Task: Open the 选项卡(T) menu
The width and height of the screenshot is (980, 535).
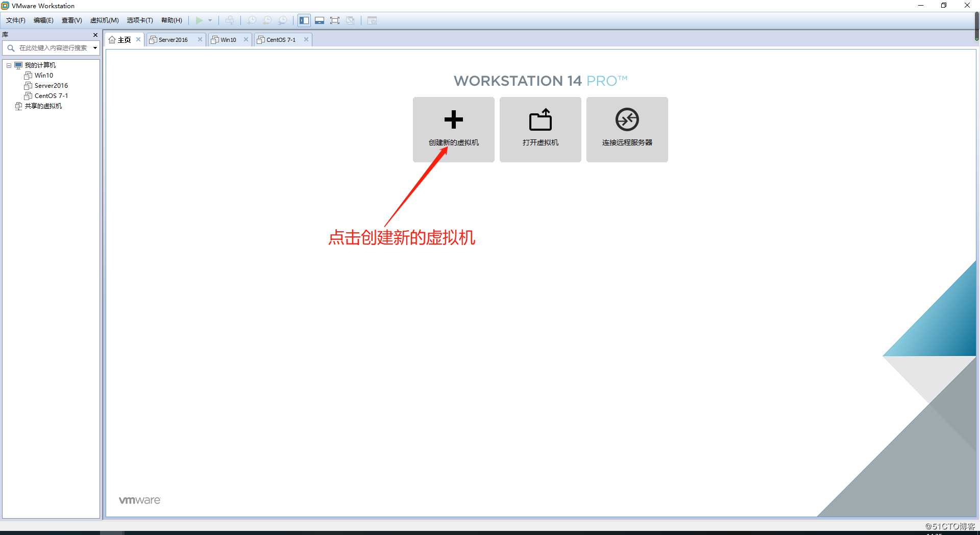Action: click(x=140, y=20)
